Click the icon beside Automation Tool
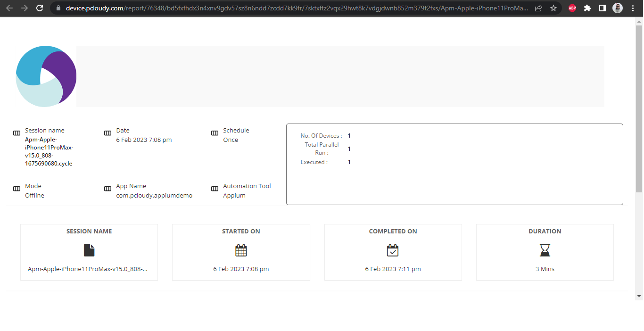Image resolution: width=644 pixels, height=331 pixels. click(215, 189)
